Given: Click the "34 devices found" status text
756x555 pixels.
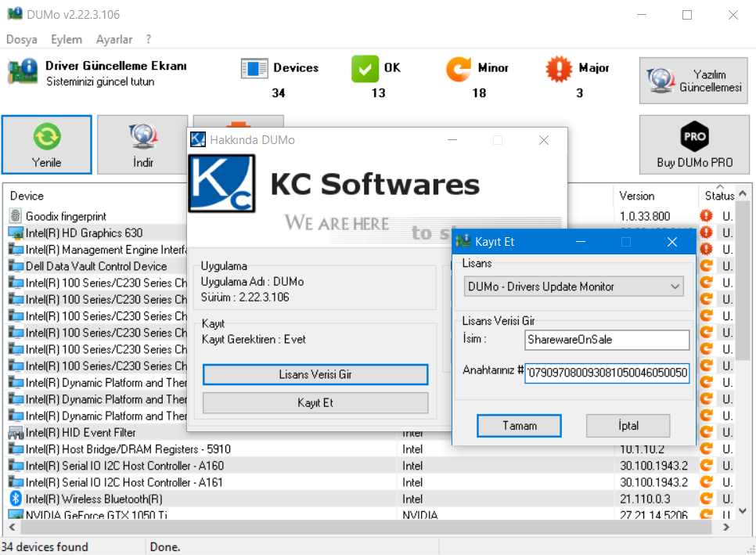Looking at the screenshot, I should pyautogui.click(x=45, y=547).
